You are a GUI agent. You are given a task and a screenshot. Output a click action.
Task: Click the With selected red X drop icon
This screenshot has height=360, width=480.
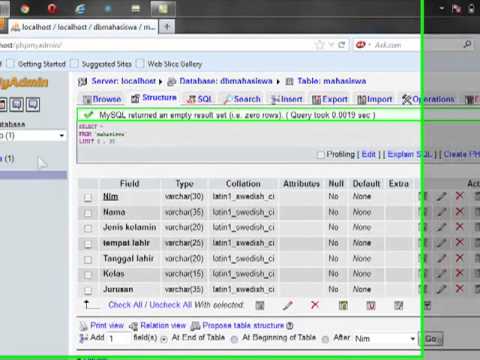tap(315, 305)
